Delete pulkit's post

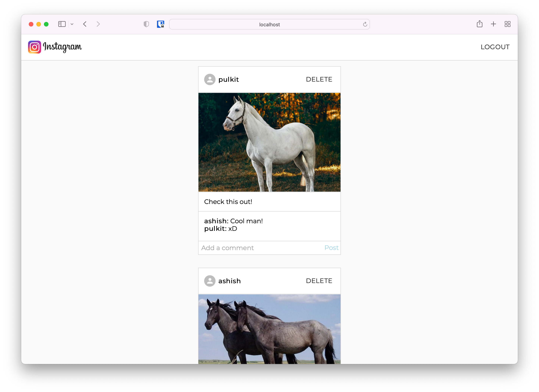(x=319, y=79)
